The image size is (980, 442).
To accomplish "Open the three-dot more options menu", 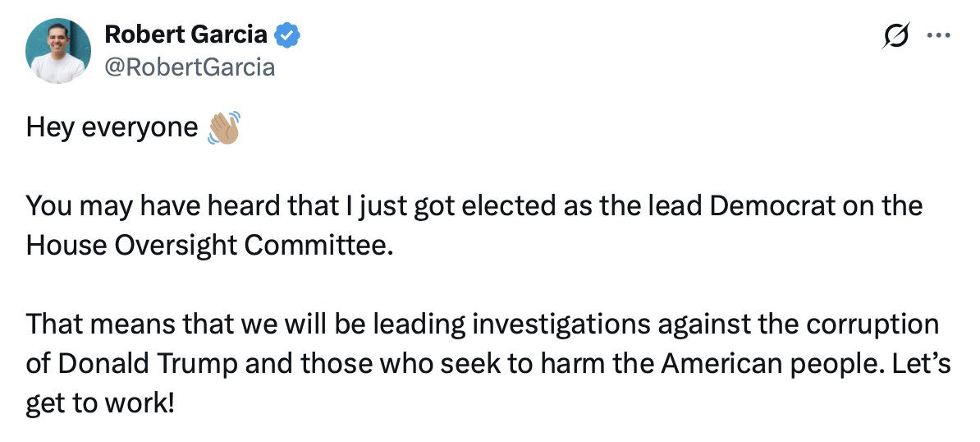I will tap(936, 35).
